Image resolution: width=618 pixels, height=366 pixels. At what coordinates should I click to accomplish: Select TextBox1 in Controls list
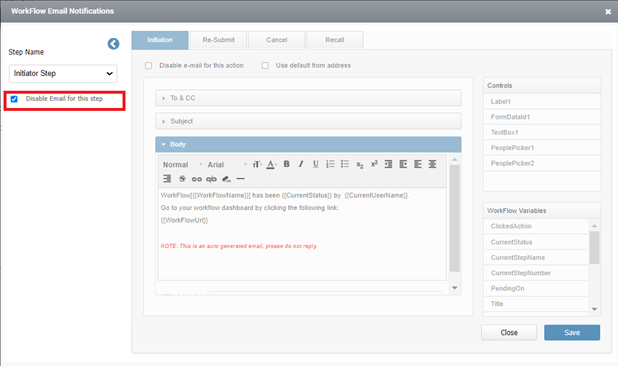click(542, 132)
